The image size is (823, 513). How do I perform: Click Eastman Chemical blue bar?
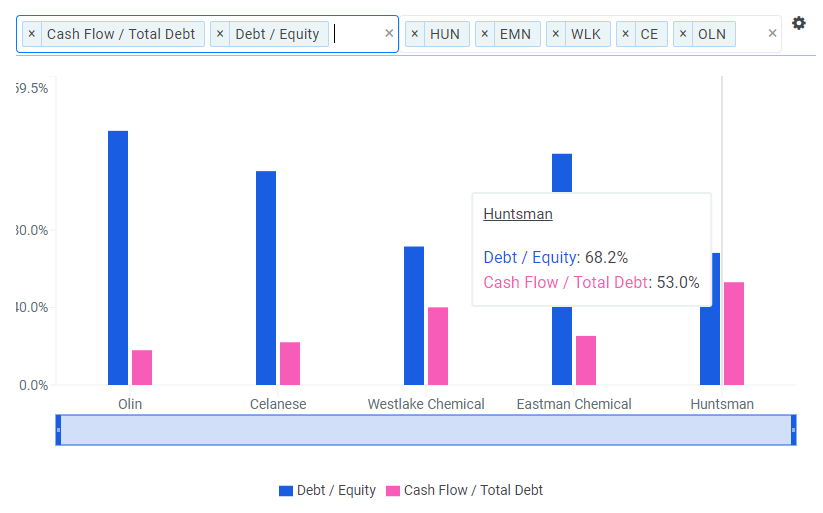point(562,347)
